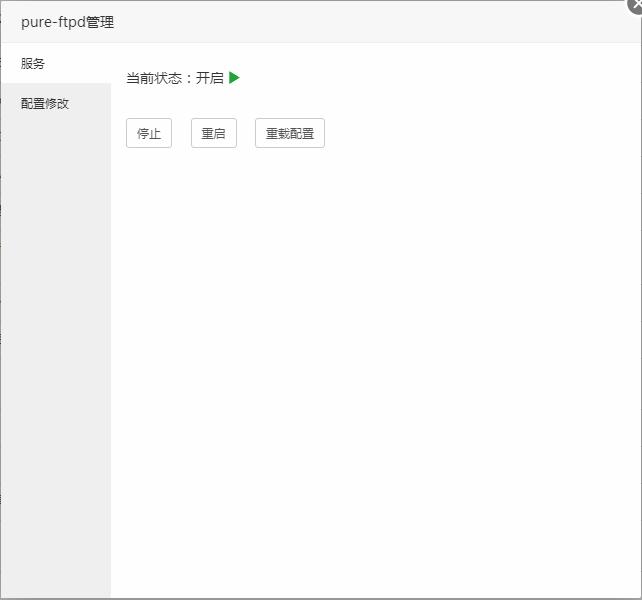
Task: Click the play icon beside 开启
Action: coord(234,78)
